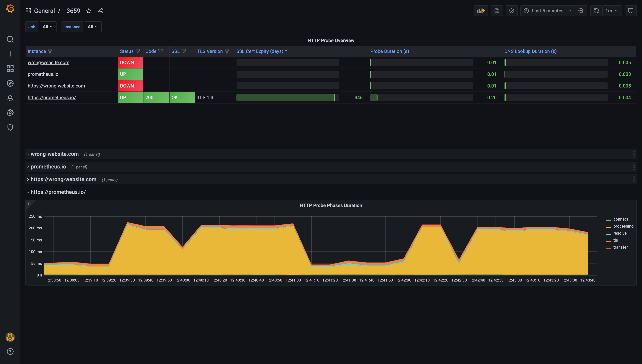642x364 pixels.
Task: Expand the wrong-website.com row
Action: [x=55, y=154]
